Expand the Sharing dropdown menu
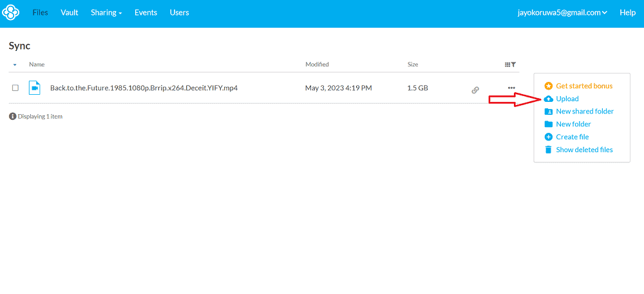This screenshot has width=644, height=294. click(x=106, y=13)
